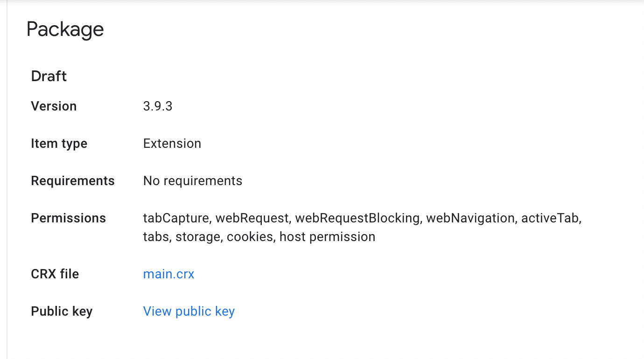The width and height of the screenshot is (644, 359).
Task: Click the CRX file label
Action: [55, 274]
